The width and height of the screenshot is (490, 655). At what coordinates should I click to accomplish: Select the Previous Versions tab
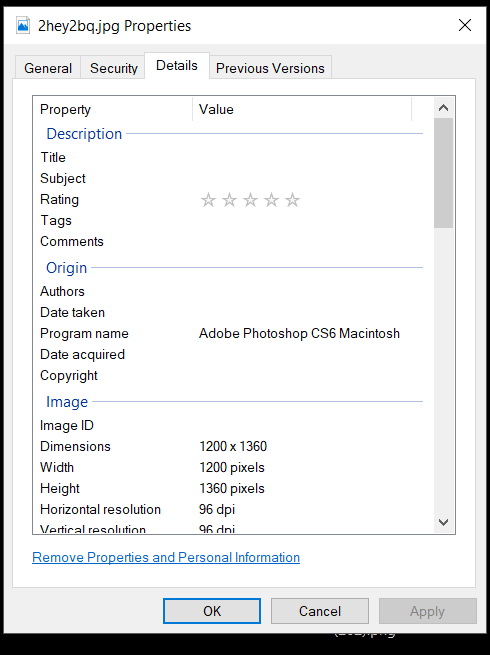(270, 68)
